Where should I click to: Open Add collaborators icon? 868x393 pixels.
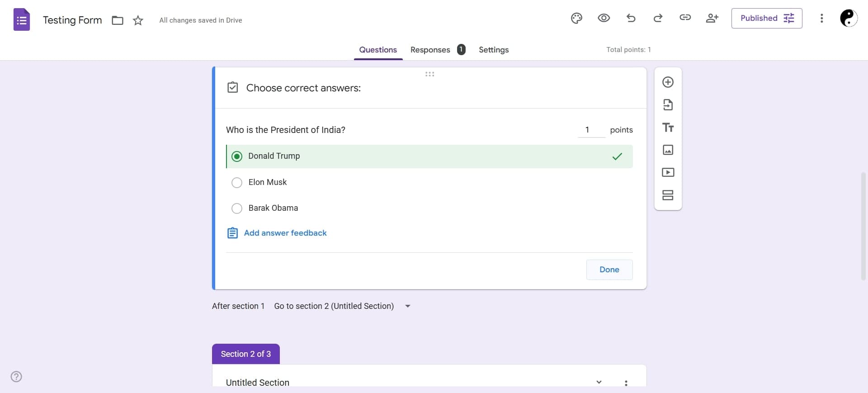tap(712, 18)
